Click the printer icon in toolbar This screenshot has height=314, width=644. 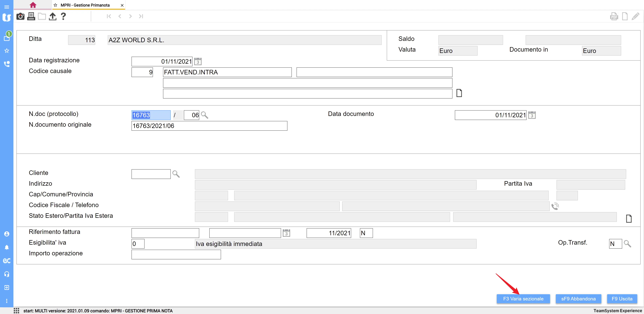(31, 16)
